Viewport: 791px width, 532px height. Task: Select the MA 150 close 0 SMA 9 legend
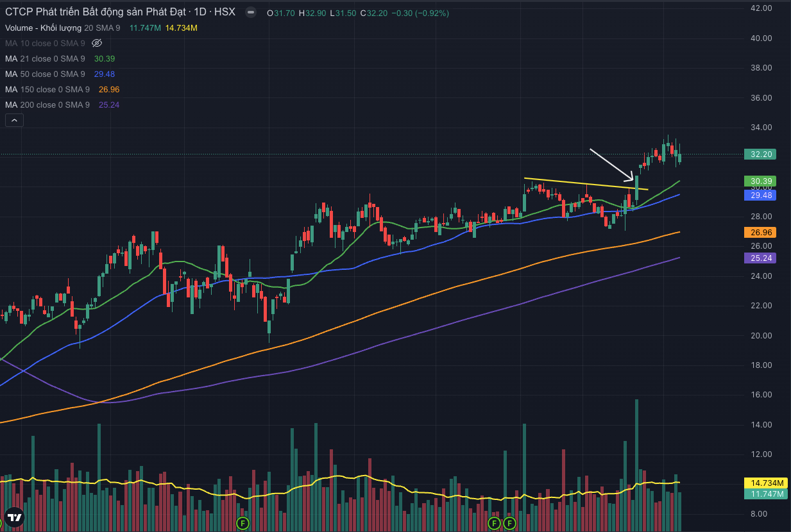(x=47, y=89)
